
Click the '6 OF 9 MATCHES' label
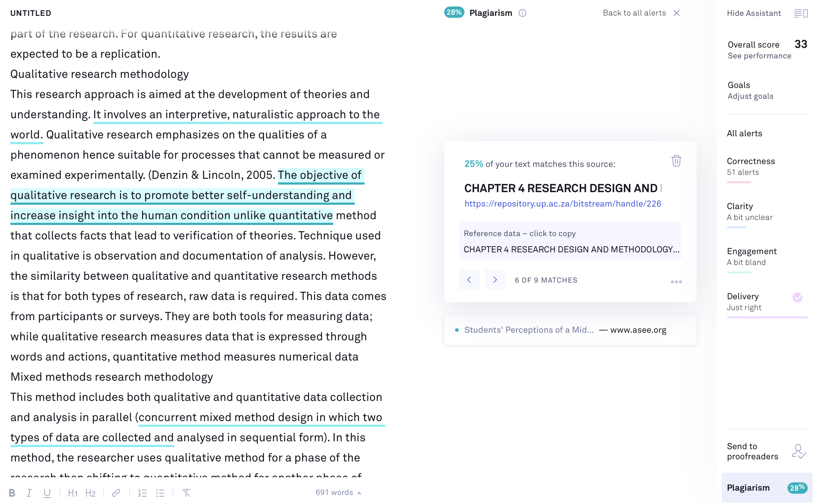click(546, 280)
